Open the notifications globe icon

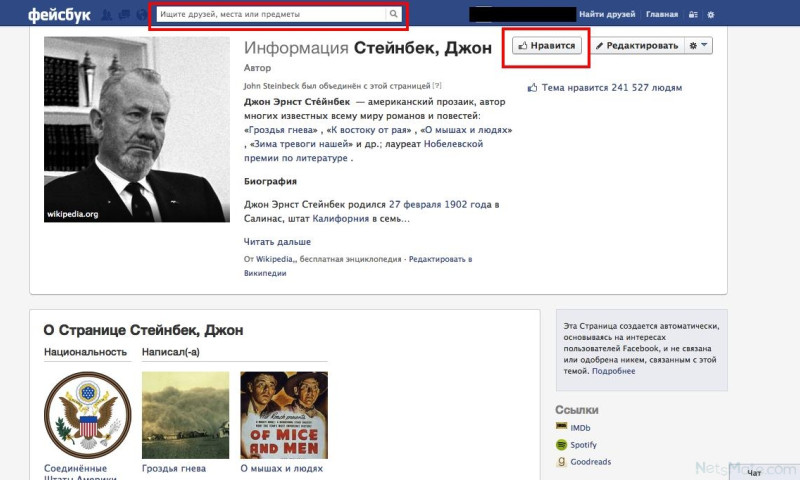pyautogui.click(x=141, y=15)
